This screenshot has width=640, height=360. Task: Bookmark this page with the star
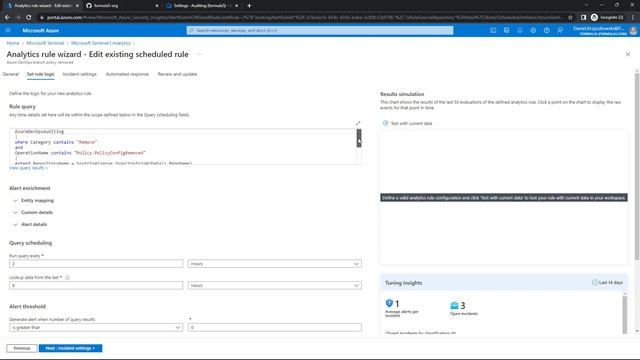point(570,18)
